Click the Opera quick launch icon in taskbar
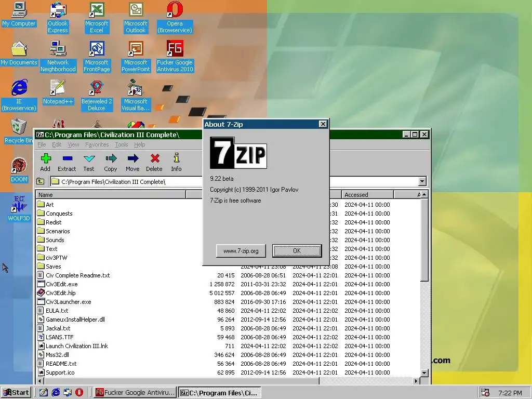The image size is (532, 399). click(x=79, y=392)
